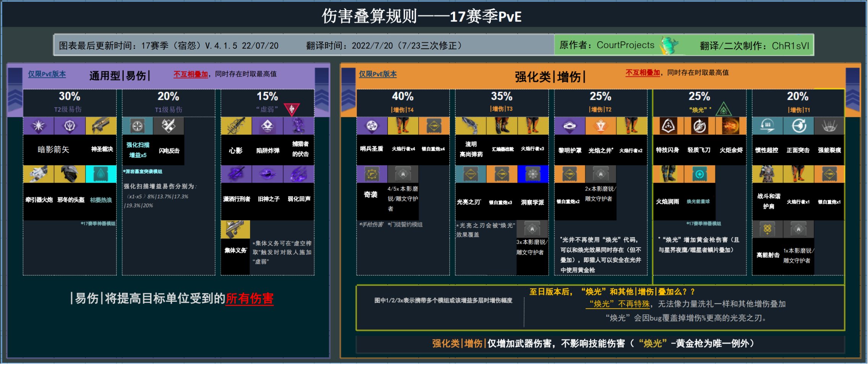Click the CourtProjects author avatar
The height and width of the screenshot is (365, 868).
click(669, 45)
